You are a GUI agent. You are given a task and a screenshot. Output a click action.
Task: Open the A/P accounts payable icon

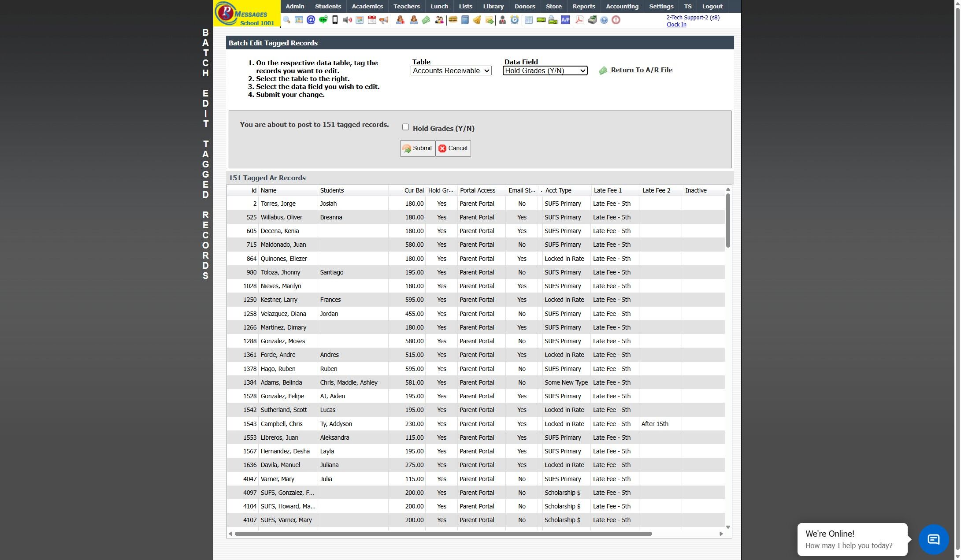tap(565, 20)
